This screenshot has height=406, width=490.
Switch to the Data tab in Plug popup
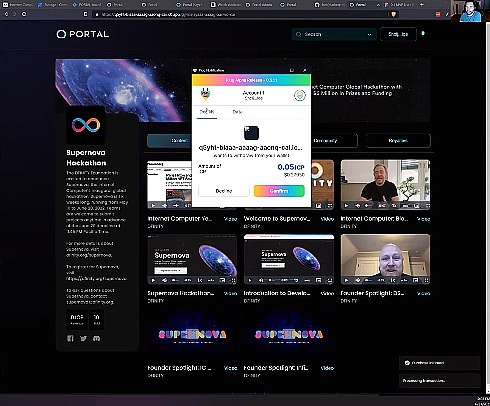pyautogui.click(x=238, y=112)
